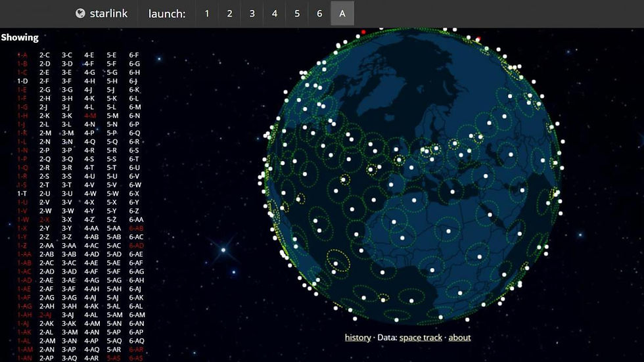The image size is (644, 362).
Task: Click satellite 2-AM entry
Action: [x=47, y=341]
